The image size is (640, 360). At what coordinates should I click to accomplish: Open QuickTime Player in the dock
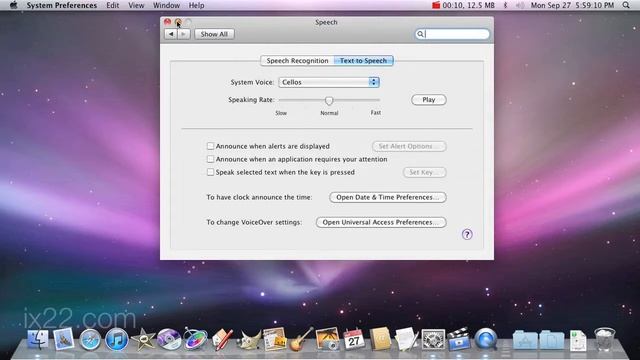tap(486, 340)
